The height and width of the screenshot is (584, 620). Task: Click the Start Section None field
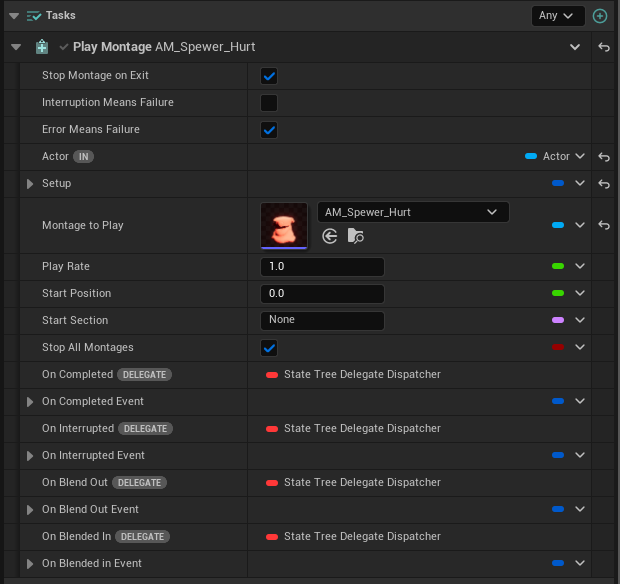(x=322, y=321)
